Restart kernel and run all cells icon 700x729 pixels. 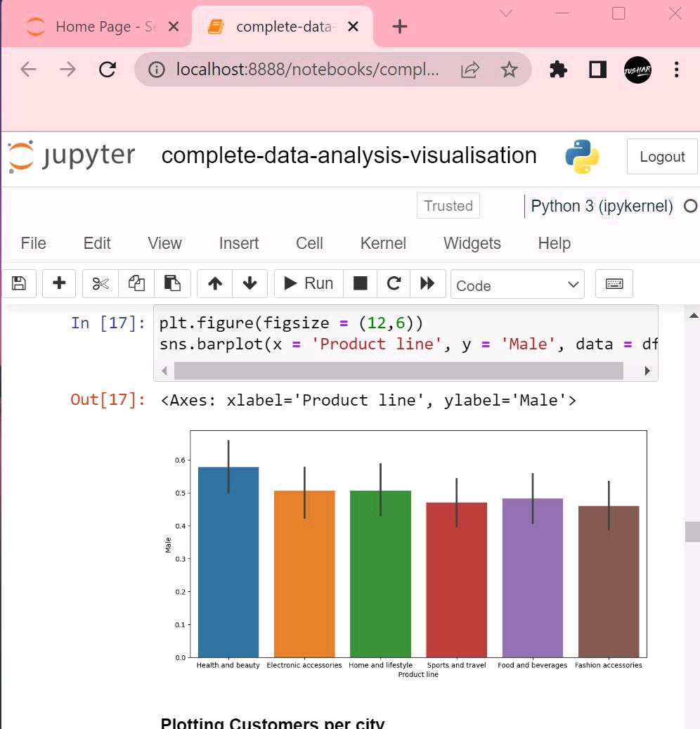(427, 283)
